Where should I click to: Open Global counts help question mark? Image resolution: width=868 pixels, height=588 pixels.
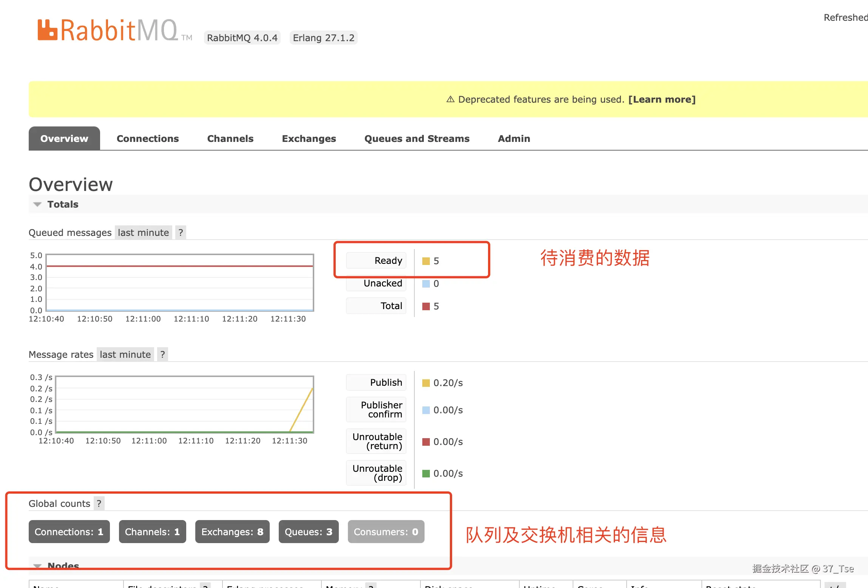99,503
